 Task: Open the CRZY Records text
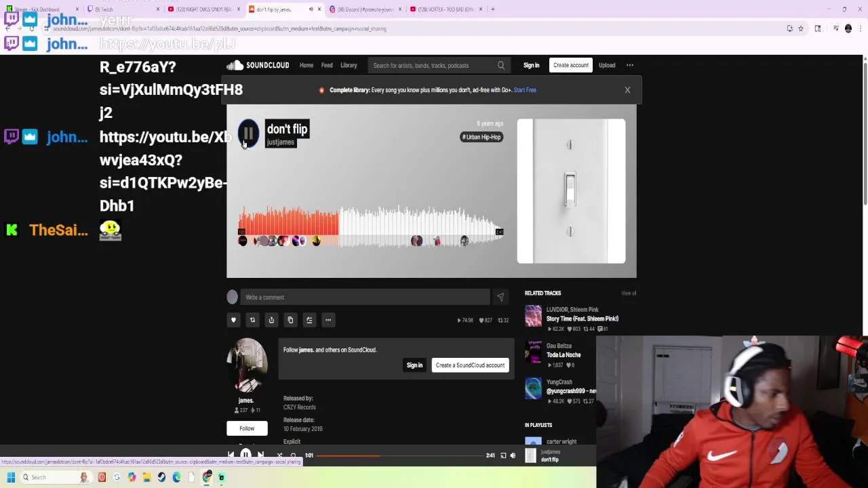(300, 407)
